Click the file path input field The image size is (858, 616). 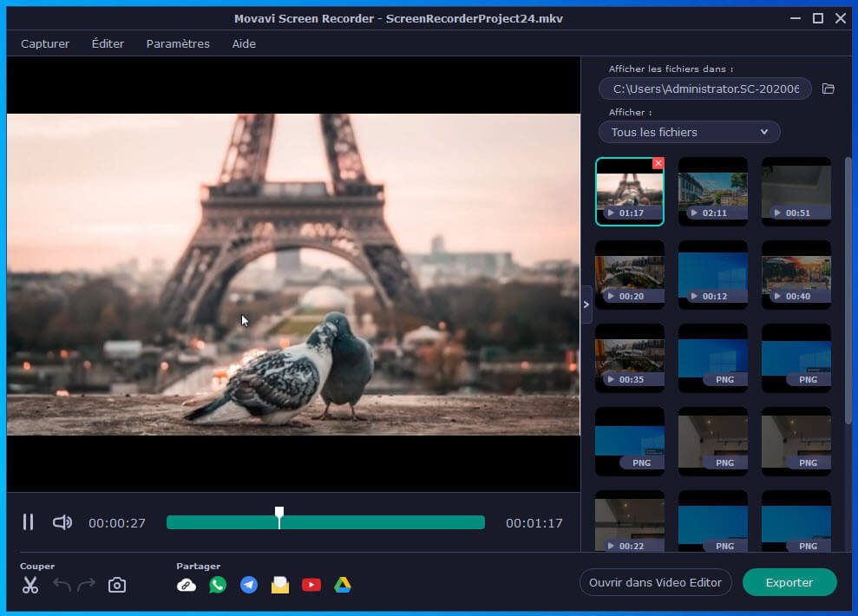tap(704, 88)
